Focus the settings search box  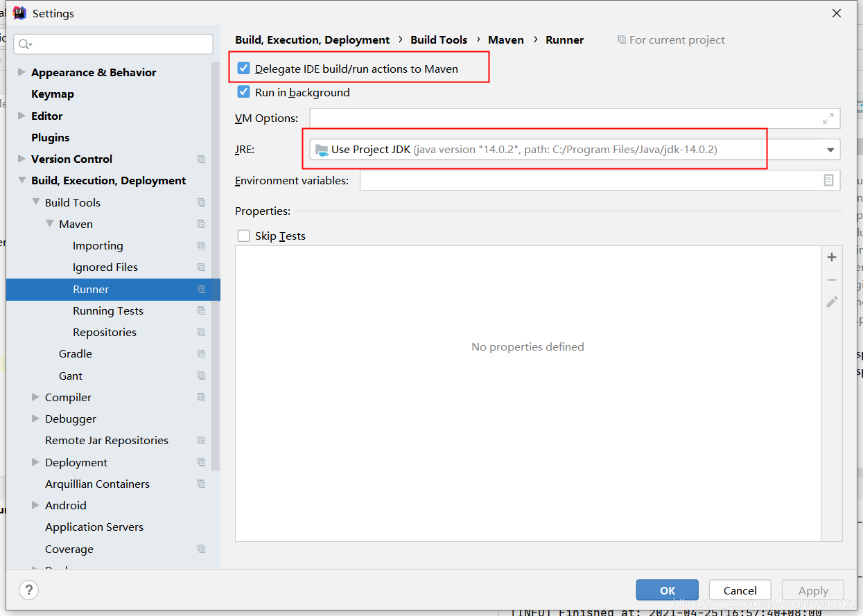[113, 44]
